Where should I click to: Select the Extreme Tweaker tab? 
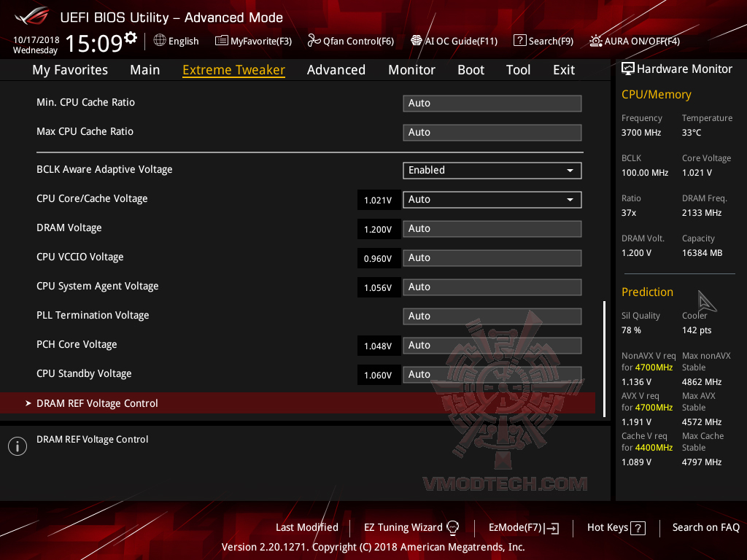234,70
